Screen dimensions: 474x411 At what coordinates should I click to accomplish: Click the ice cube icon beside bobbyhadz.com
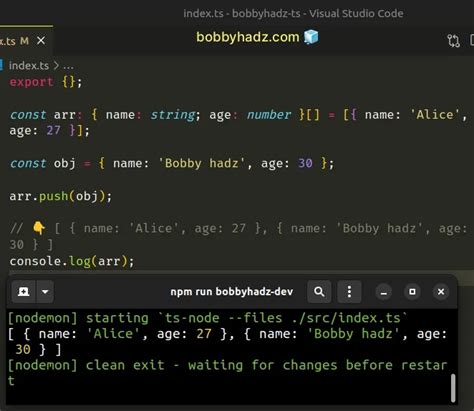311,37
